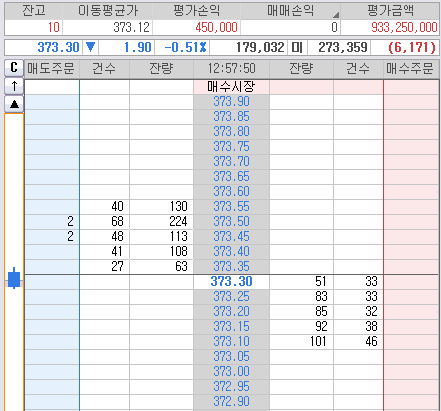Click the bid order count 46
Image resolution: width=441 pixels, height=411 pixels.
click(358, 342)
